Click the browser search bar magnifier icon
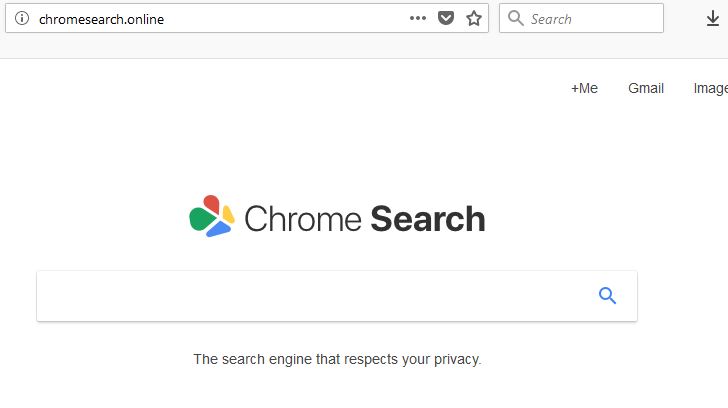 tap(516, 18)
